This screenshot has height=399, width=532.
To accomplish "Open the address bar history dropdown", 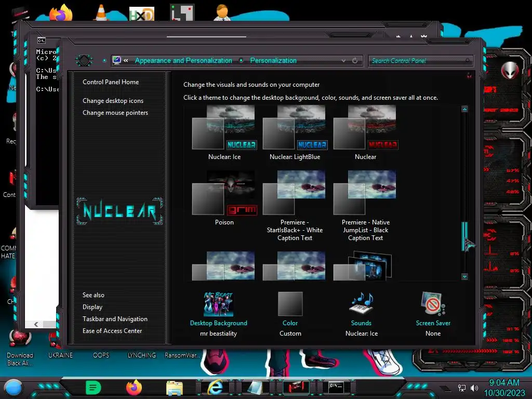I will [343, 61].
